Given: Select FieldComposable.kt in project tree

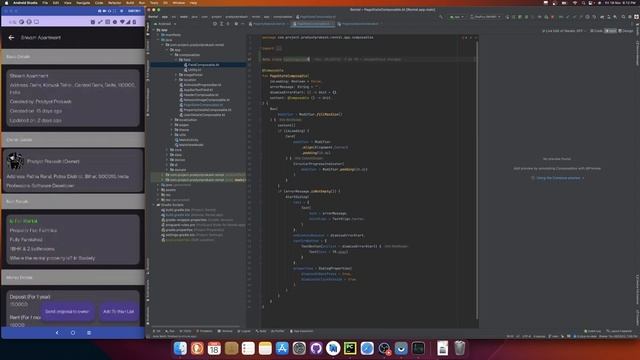Looking at the screenshot, I should click(202, 65).
